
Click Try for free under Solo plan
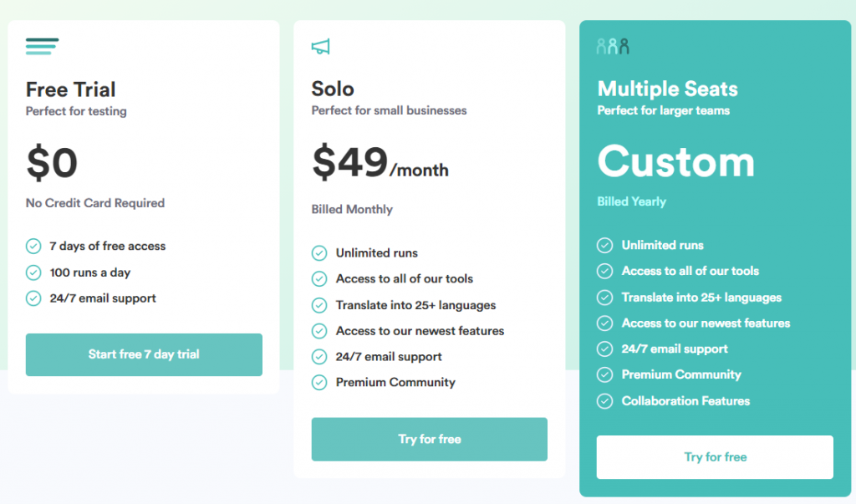pos(430,439)
